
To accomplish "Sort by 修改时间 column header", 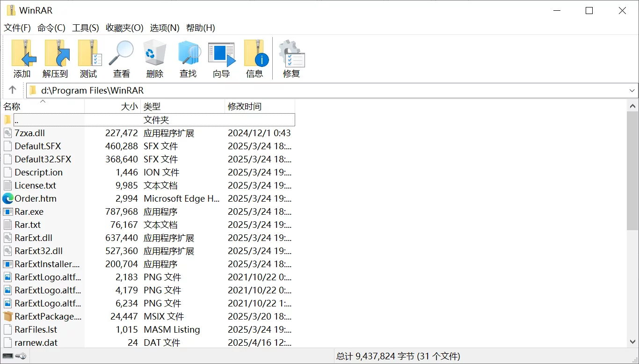I will (260, 106).
